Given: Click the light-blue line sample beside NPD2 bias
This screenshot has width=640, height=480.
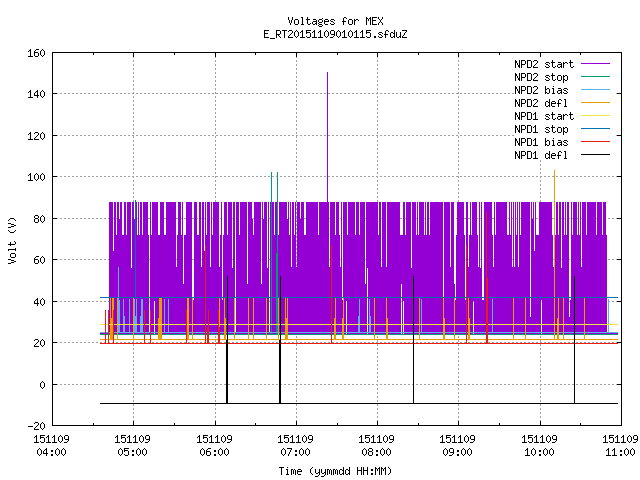Looking at the screenshot, I should (595, 89).
